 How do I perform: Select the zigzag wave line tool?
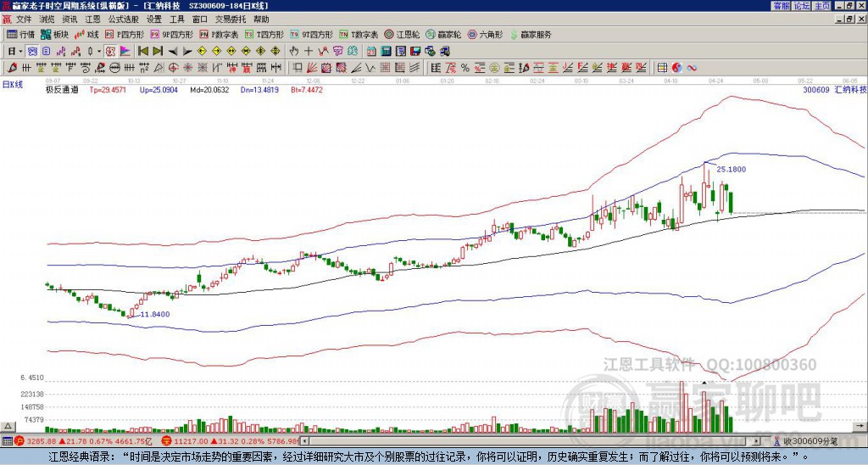(370, 68)
